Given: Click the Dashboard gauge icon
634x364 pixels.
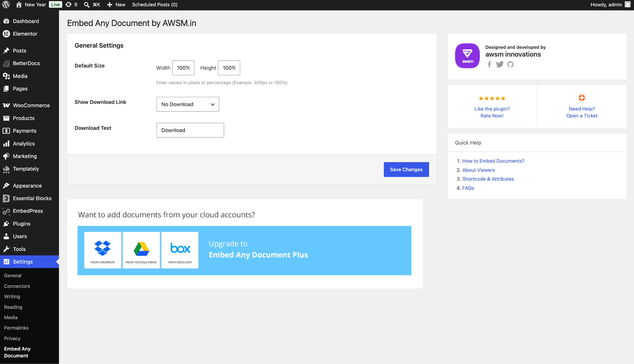Looking at the screenshot, I should point(6,21).
